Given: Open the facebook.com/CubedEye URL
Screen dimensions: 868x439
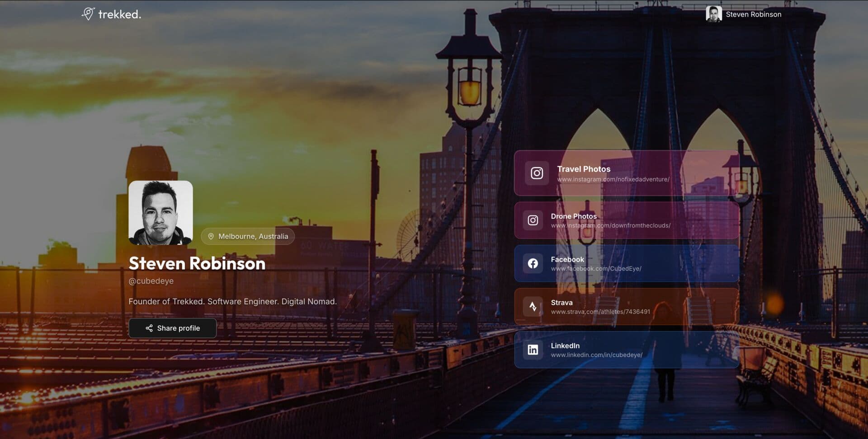Looking at the screenshot, I should (x=596, y=269).
